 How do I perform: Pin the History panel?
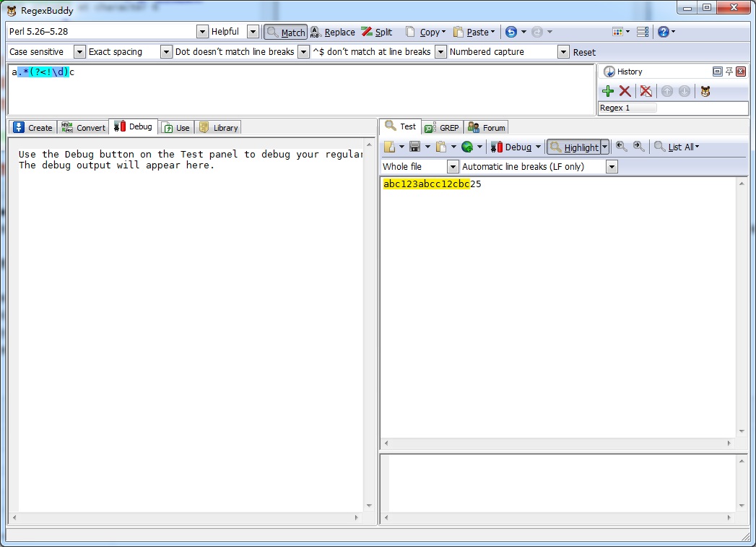[x=729, y=72]
